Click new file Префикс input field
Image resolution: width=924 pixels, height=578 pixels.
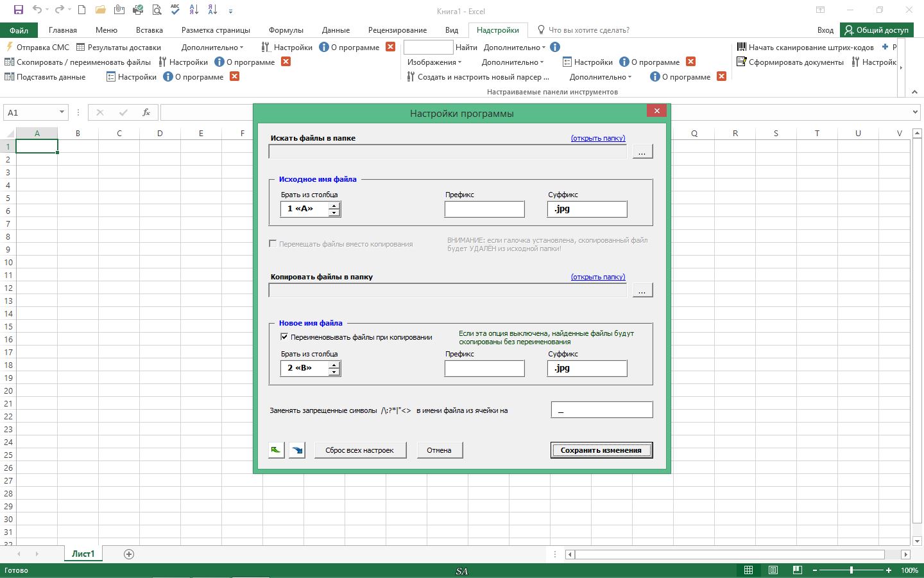(x=484, y=368)
